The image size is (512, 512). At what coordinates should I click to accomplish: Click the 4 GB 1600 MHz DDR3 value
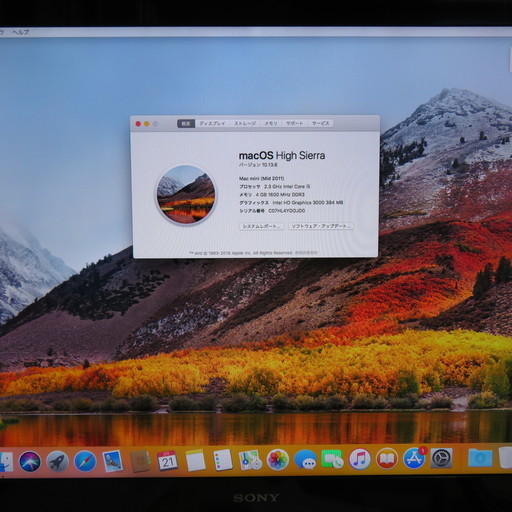[280, 195]
